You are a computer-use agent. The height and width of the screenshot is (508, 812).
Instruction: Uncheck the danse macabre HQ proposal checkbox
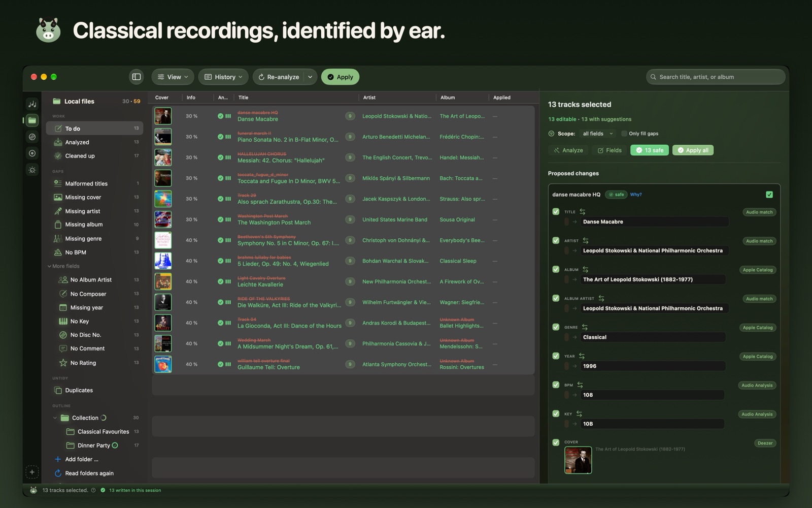pos(769,195)
